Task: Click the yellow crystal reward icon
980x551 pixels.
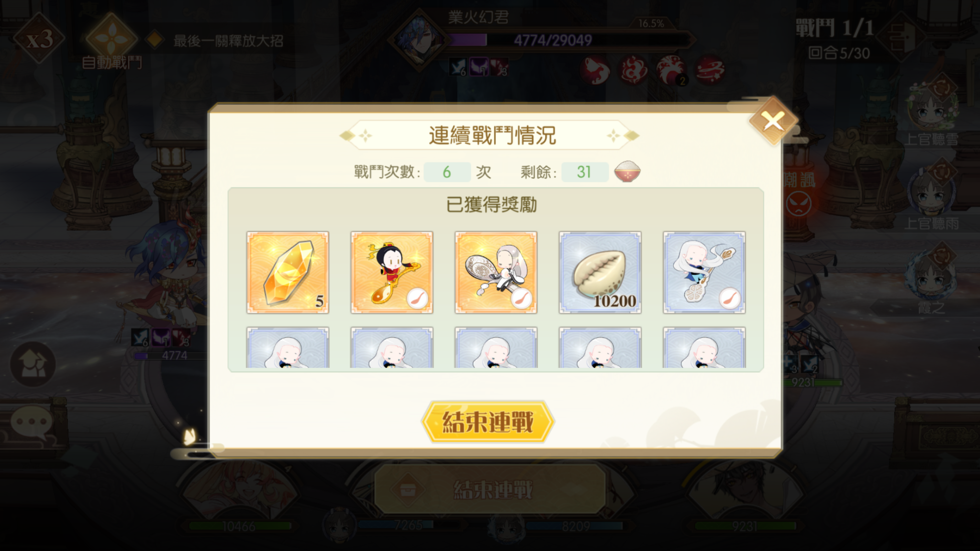Action: coord(288,272)
